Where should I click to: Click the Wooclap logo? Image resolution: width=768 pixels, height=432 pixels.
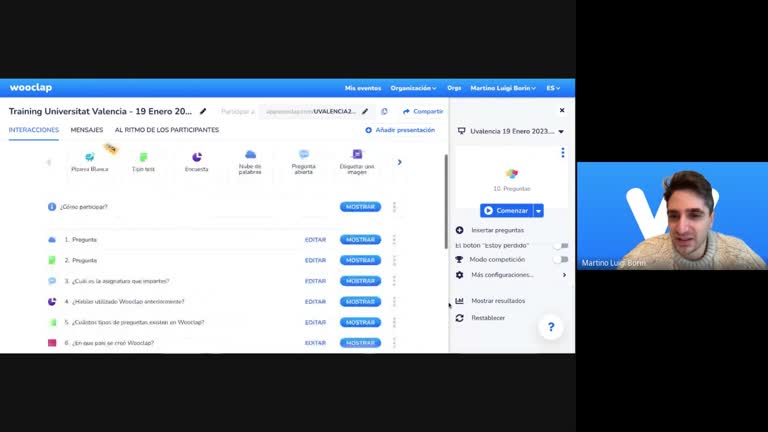click(31, 88)
